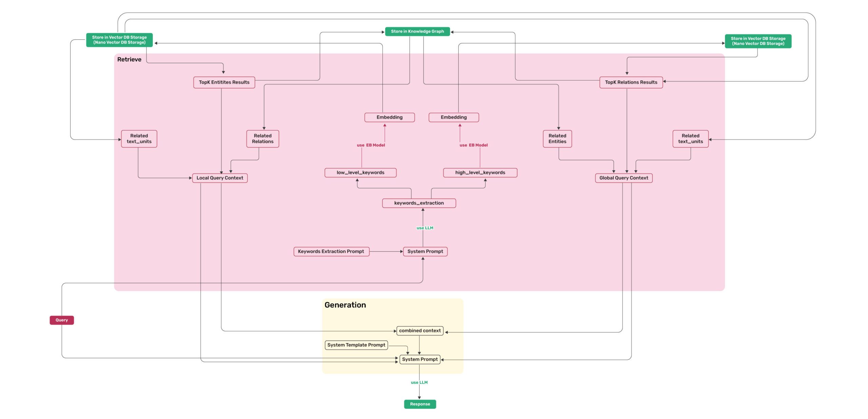
Task: Expand the Local Query Context node
Action: [x=220, y=178]
